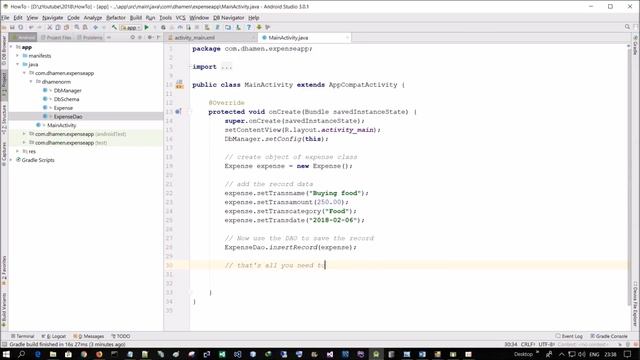The width and height of the screenshot is (640, 360).
Task: Click the override gutter icon beside onCreate
Action: pyautogui.click(x=178, y=111)
